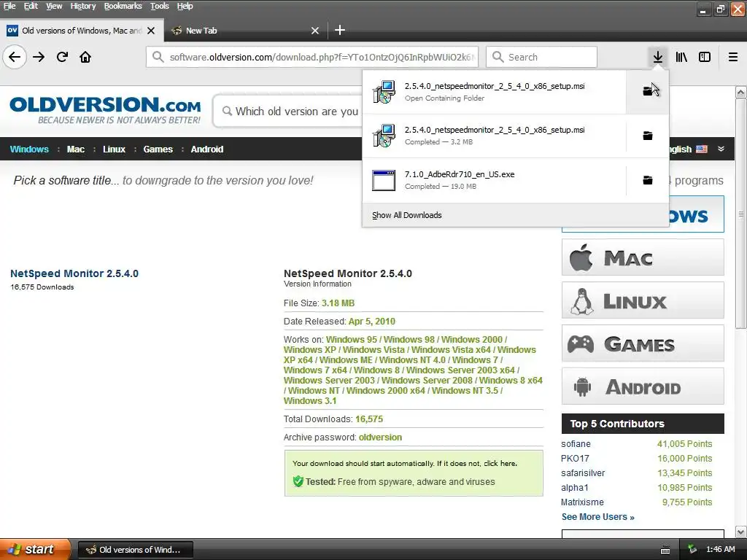Close the Downloads panel via toolbar arrow
The width and height of the screenshot is (747, 560).
click(657, 57)
